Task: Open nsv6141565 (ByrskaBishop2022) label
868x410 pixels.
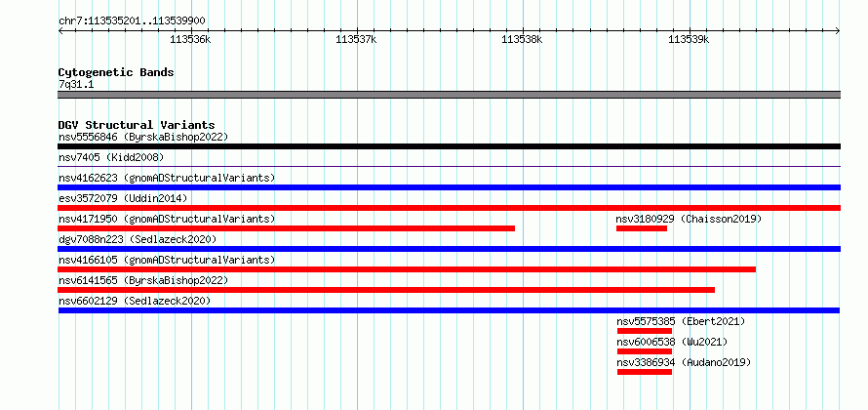Action: coord(143,280)
